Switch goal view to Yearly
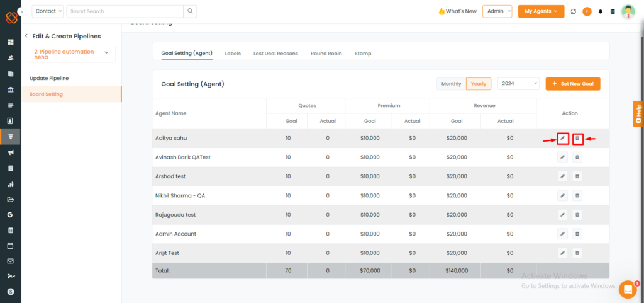The height and width of the screenshot is (303, 644). click(x=479, y=84)
